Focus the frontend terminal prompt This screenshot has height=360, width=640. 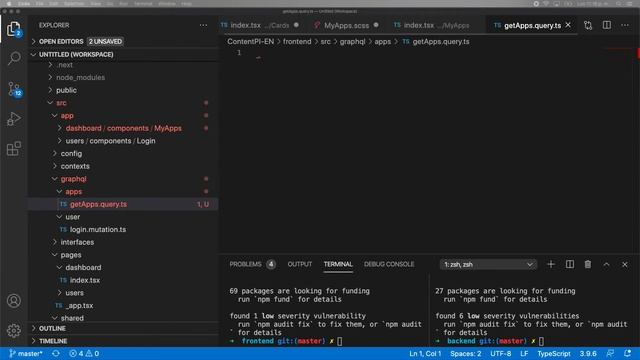[340, 341]
